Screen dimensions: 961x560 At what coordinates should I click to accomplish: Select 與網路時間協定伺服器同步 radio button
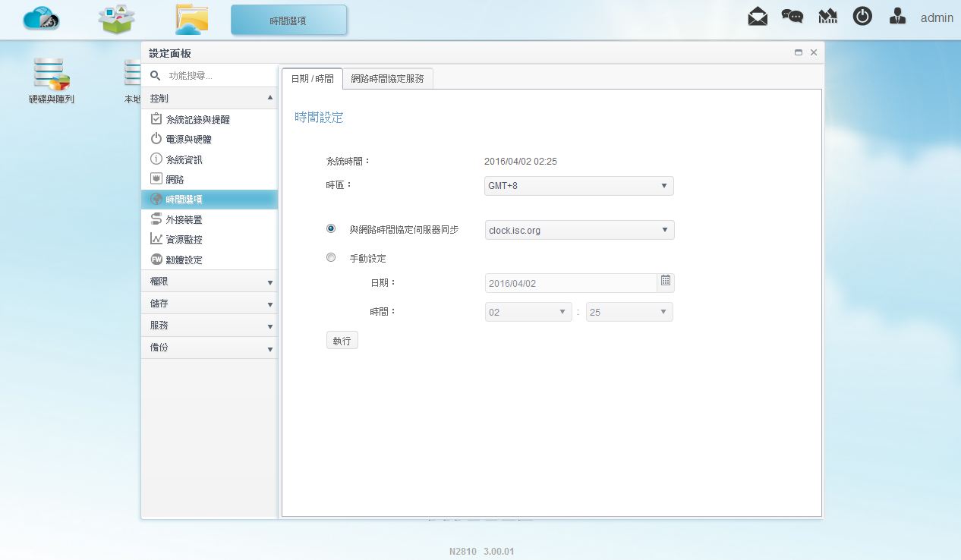tap(330, 228)
